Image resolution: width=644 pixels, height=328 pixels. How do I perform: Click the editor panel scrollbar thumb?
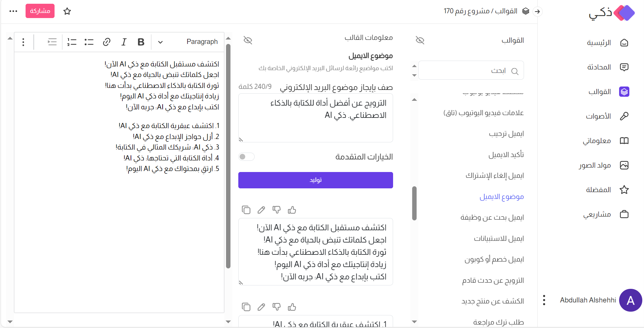coord(228,156)
